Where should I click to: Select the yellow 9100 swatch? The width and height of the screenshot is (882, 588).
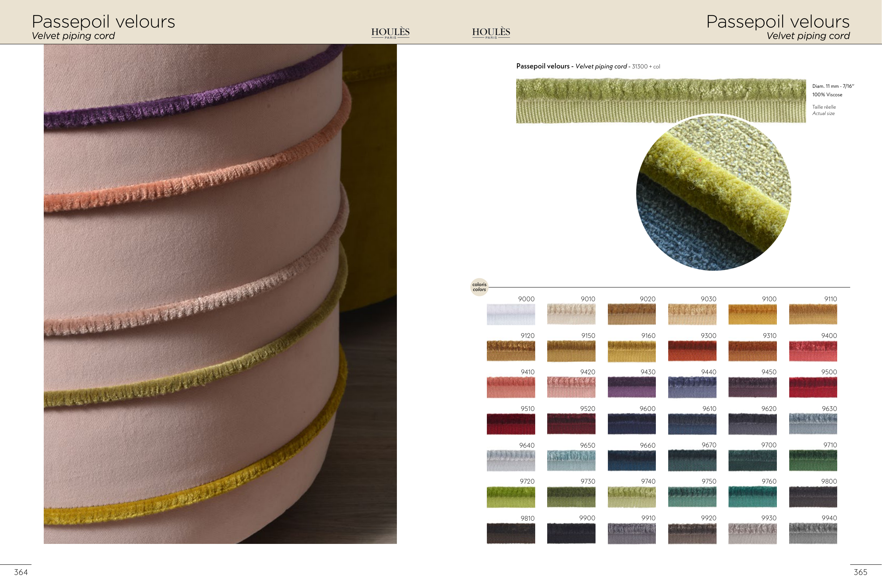pos(752,314)
